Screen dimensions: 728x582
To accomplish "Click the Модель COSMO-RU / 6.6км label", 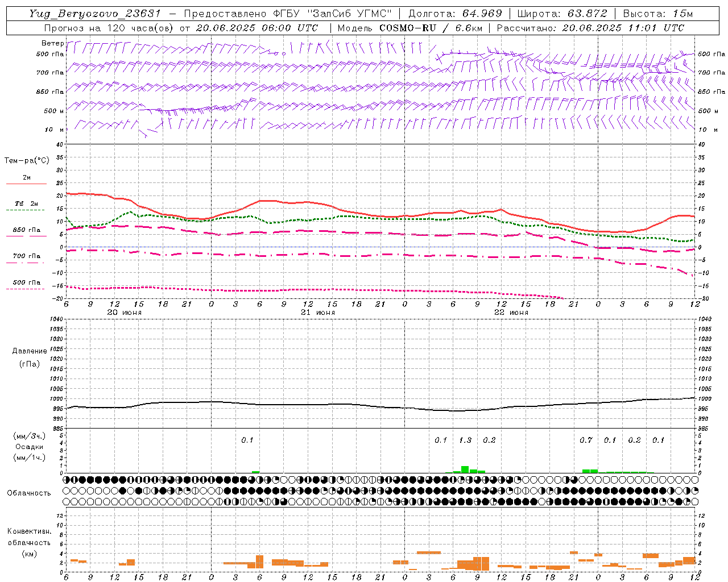I will click(x=410, y=28).
